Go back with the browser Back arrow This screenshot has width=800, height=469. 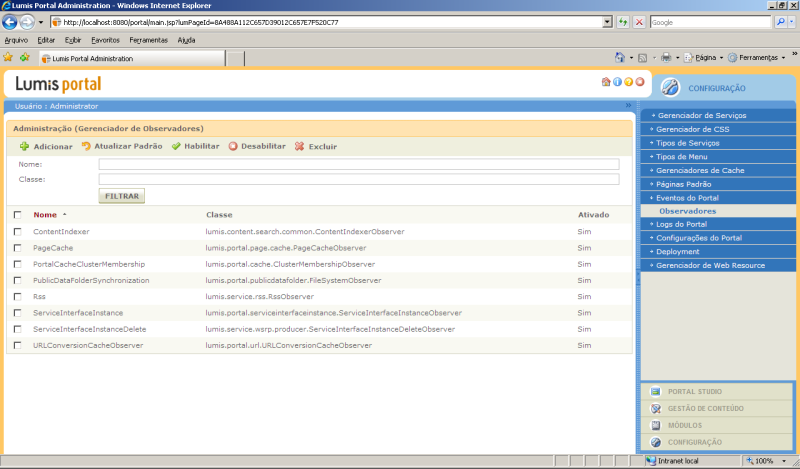(10, 22)
